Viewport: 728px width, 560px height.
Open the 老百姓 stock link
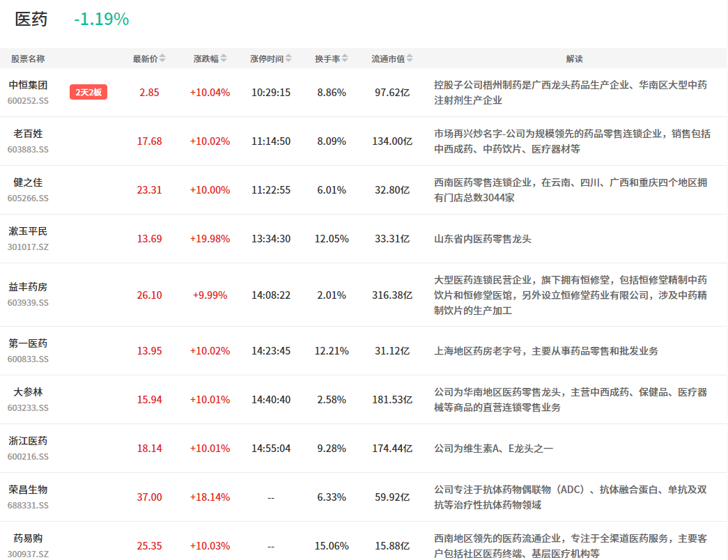pyautogui.click(x=28, y=134)
